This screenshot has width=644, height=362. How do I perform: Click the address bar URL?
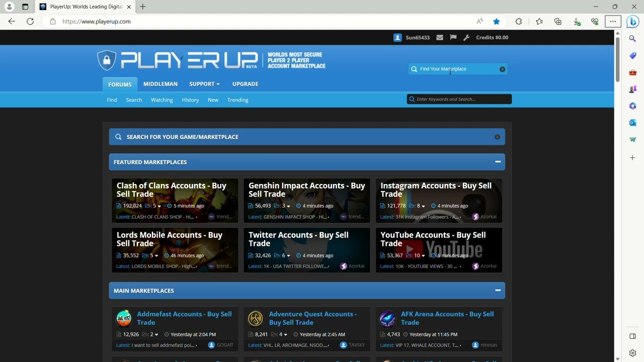click(x=97, y=22)
